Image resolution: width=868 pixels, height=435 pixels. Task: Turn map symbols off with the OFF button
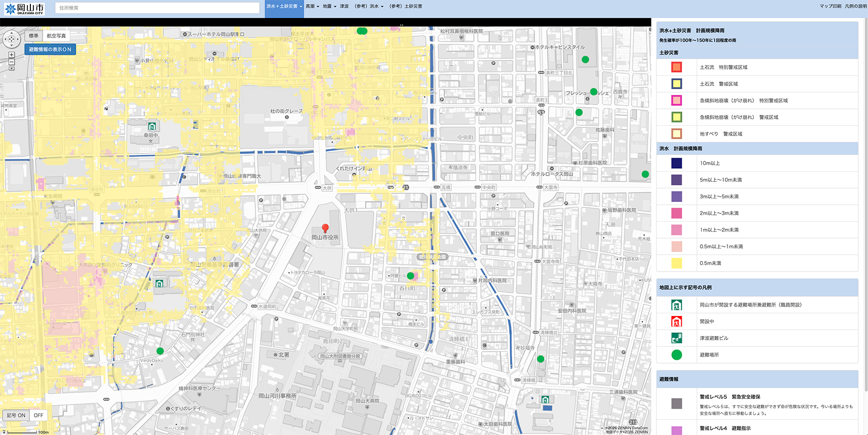point(39,415)
